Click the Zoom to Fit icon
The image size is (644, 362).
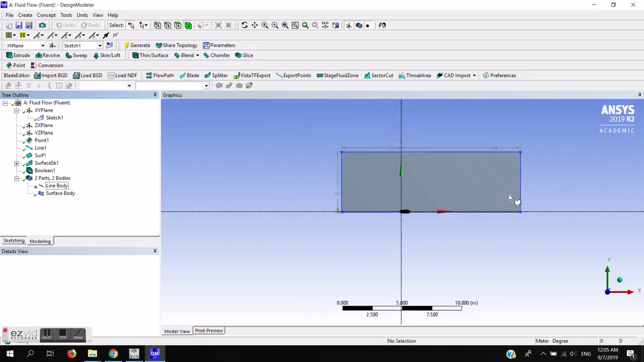click(285, 25)
